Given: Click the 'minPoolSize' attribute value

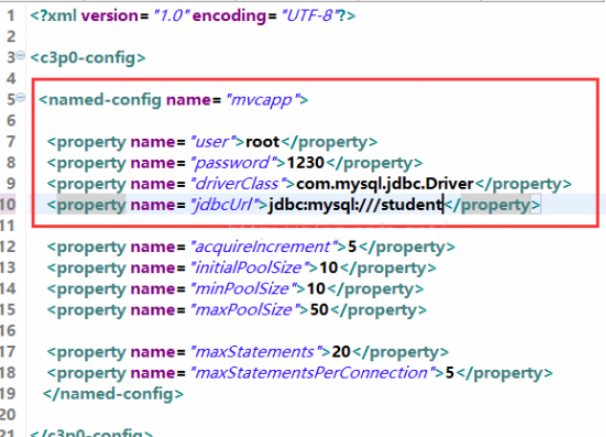Looking at the screenshot, I should click(x=242, y=289).
